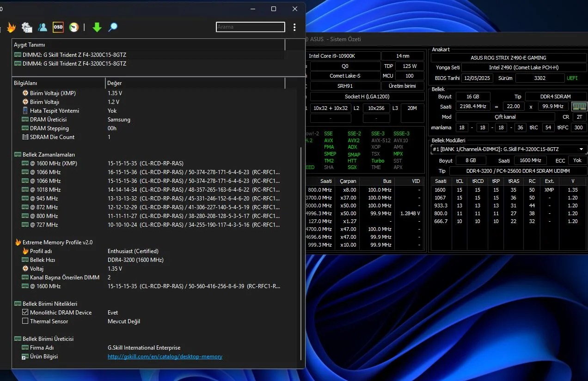Click the memory module icon beside 99.9 MHz

click(579, 106)
